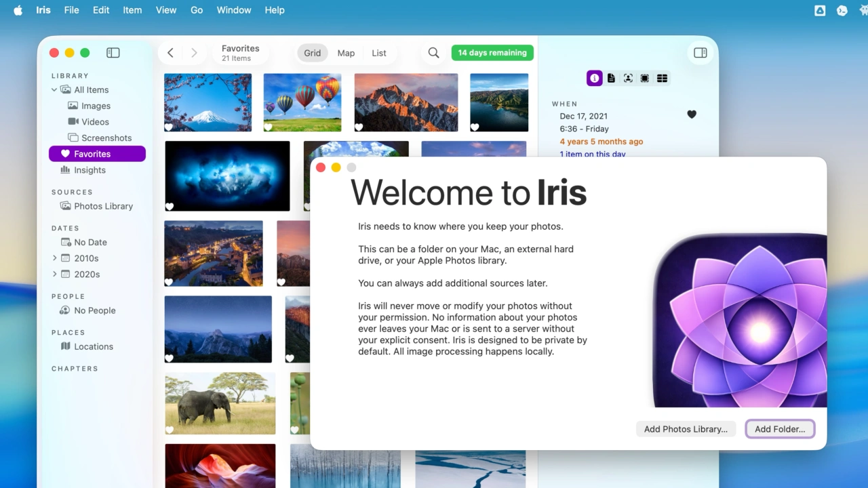
Task: Open the View menu
Action: pyautogui.click(x=166, y=10)
